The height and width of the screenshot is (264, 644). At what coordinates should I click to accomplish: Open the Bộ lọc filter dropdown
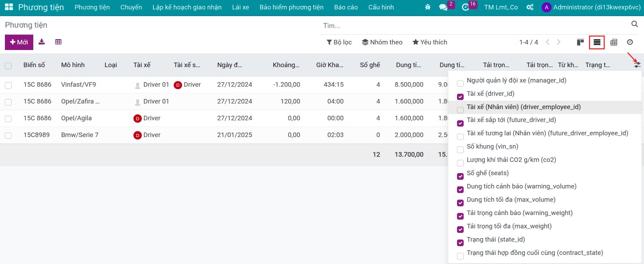tap(339, 42)
